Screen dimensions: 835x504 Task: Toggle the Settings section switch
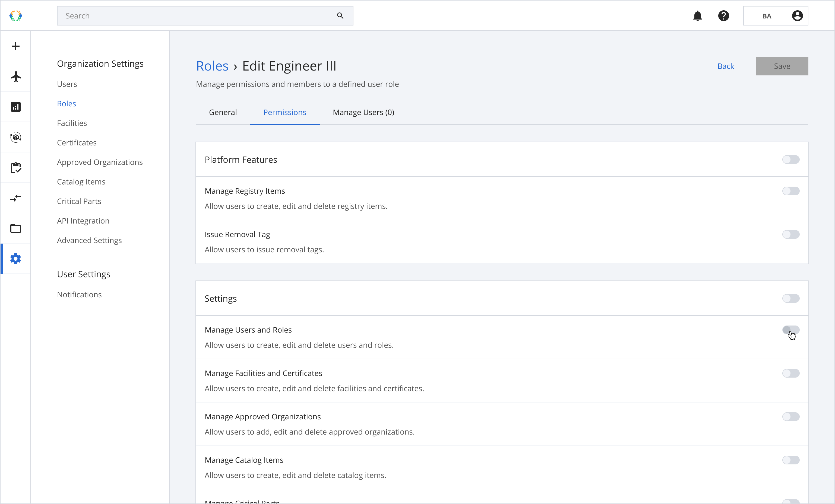790,298
